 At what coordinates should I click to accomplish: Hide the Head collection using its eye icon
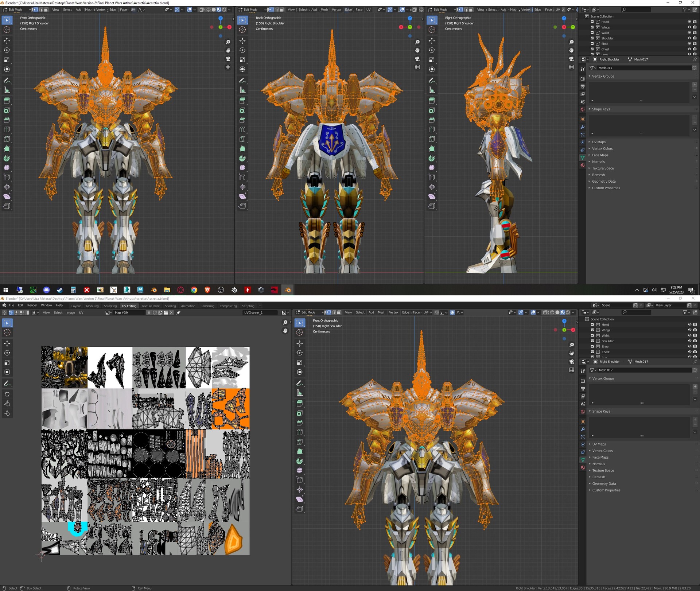click(689, 22)
